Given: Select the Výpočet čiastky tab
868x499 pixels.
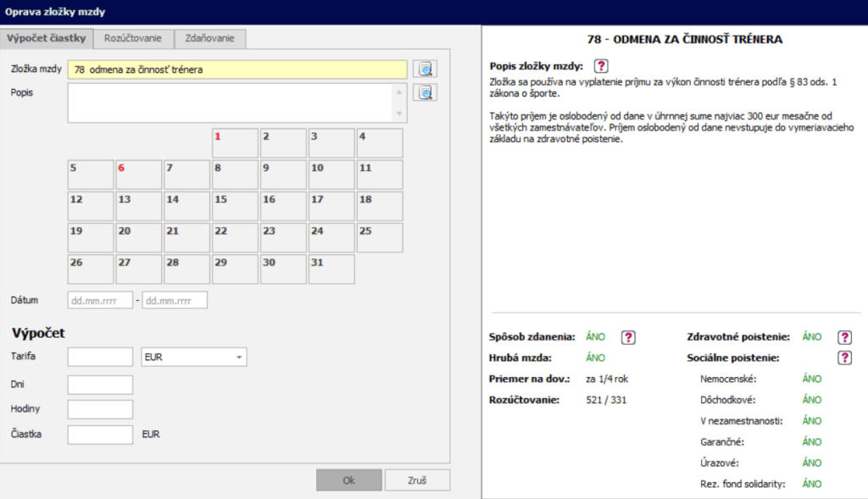Looking at the screenshot, I should coord(47,39).
